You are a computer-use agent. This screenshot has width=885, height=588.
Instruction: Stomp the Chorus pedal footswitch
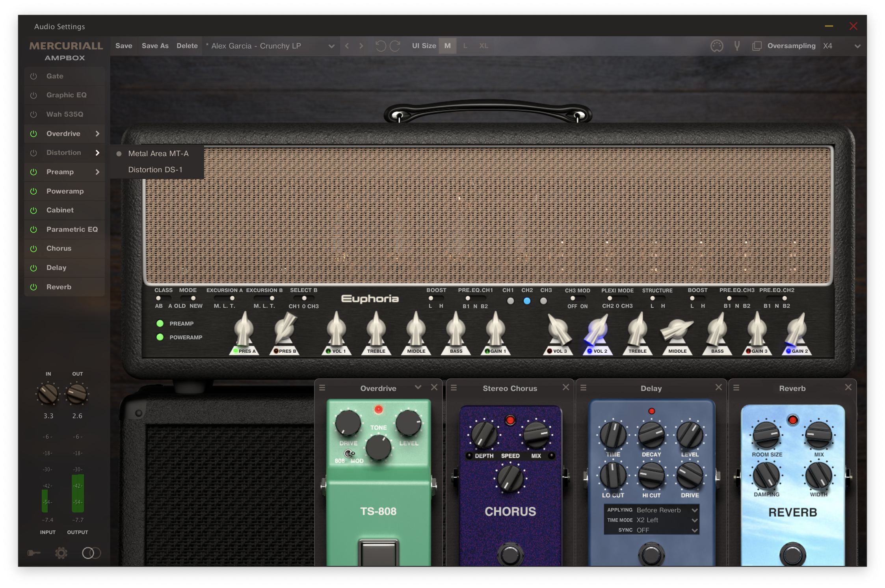click(x=510, y=555)
